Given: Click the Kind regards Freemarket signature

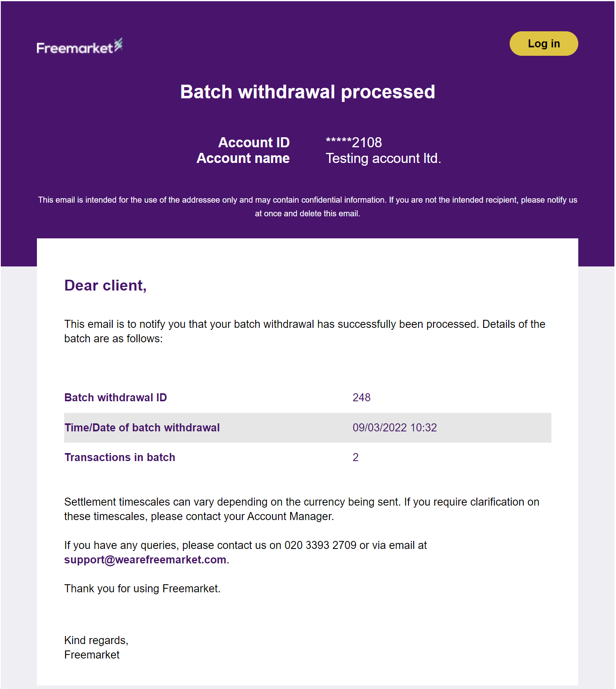Looking at the screenshot, I should [x=96, y=647].
